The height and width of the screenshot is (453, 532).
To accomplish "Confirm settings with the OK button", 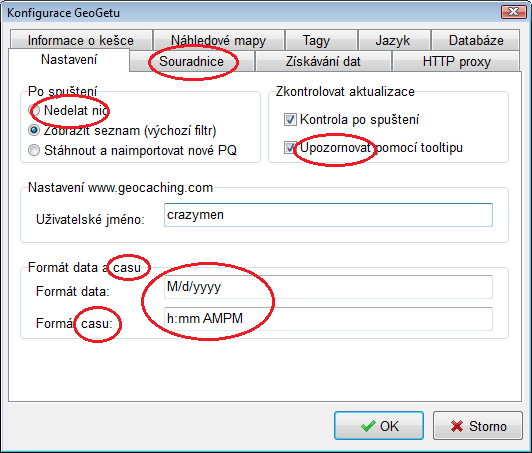I will [x=379, y=426].
